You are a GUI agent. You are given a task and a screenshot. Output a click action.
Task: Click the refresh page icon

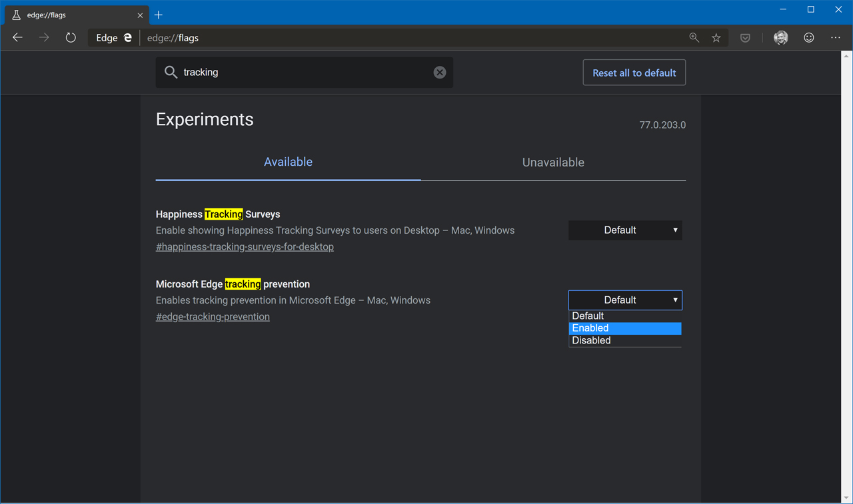tap(71, 38)
